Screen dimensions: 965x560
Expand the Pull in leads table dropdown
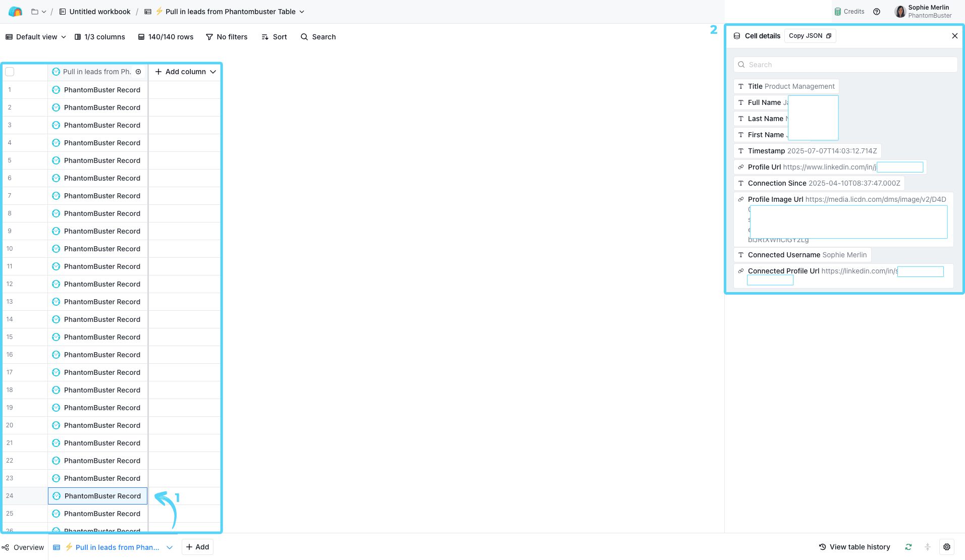(x=302, y=12)
